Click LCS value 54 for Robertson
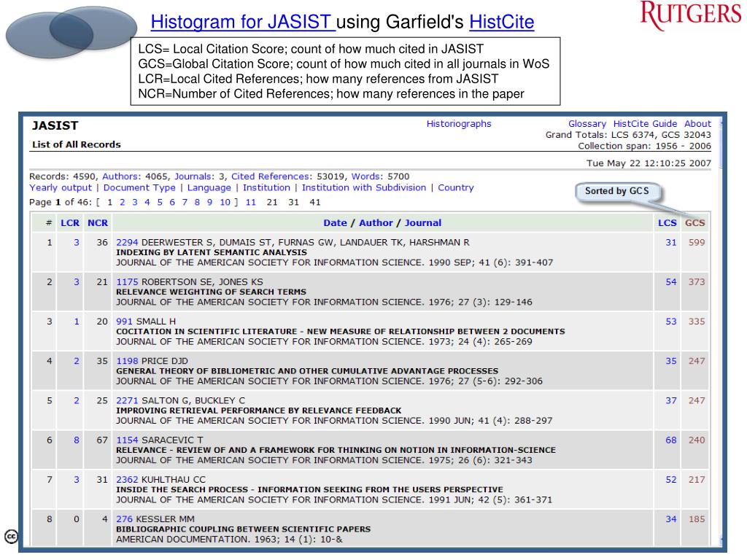 pyautogui.click(x=671, y=282)
